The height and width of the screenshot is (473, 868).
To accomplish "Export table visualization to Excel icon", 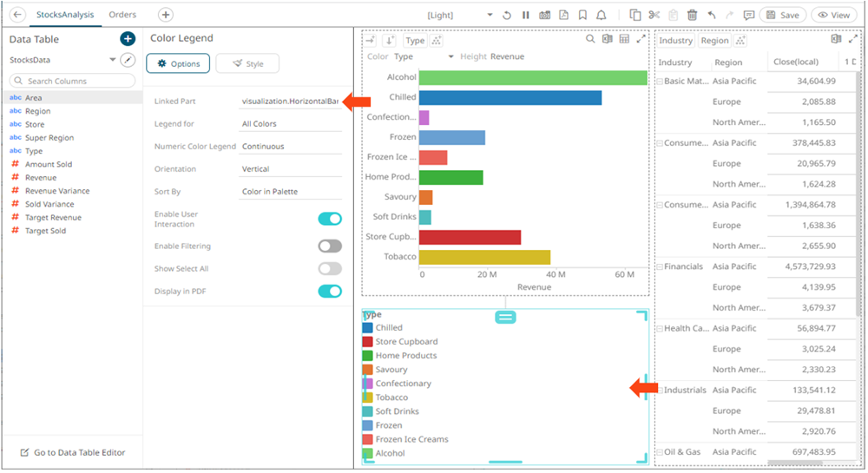I will coord(836,39).
